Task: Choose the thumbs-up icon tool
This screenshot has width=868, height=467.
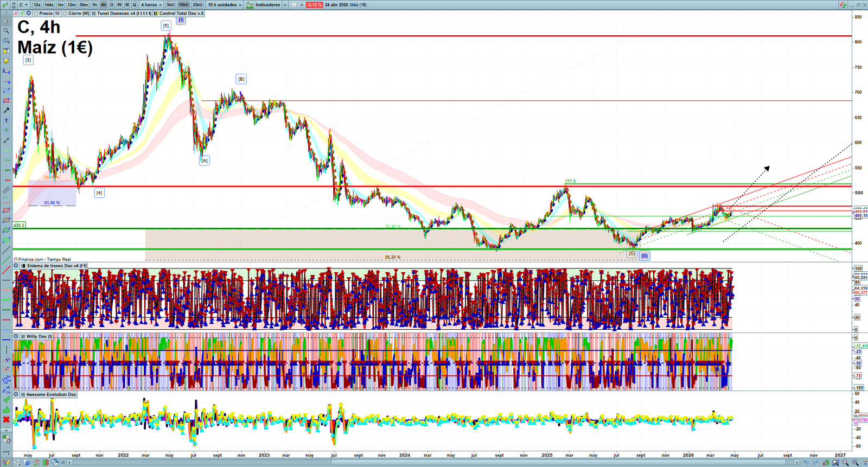Action: tap(6, 410)
